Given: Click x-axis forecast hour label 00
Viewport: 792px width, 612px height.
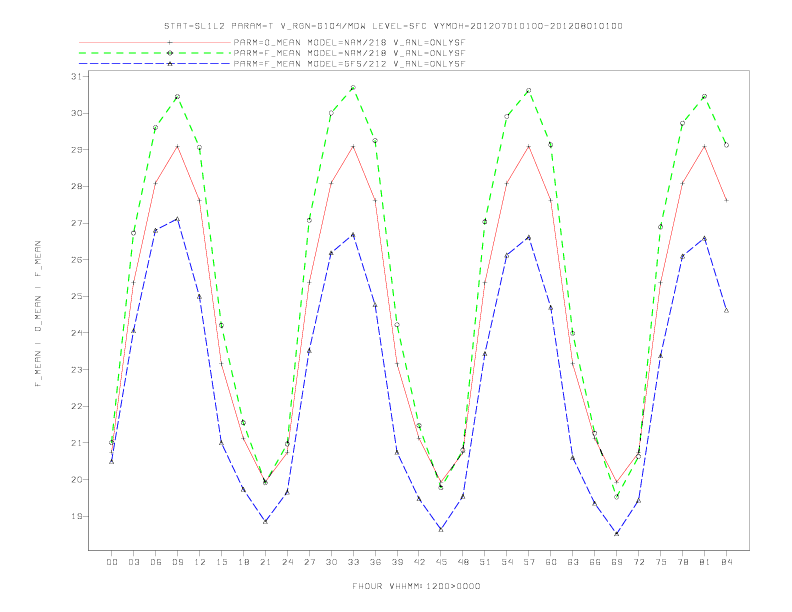Looking at the screenshot, I should (112, 562).
